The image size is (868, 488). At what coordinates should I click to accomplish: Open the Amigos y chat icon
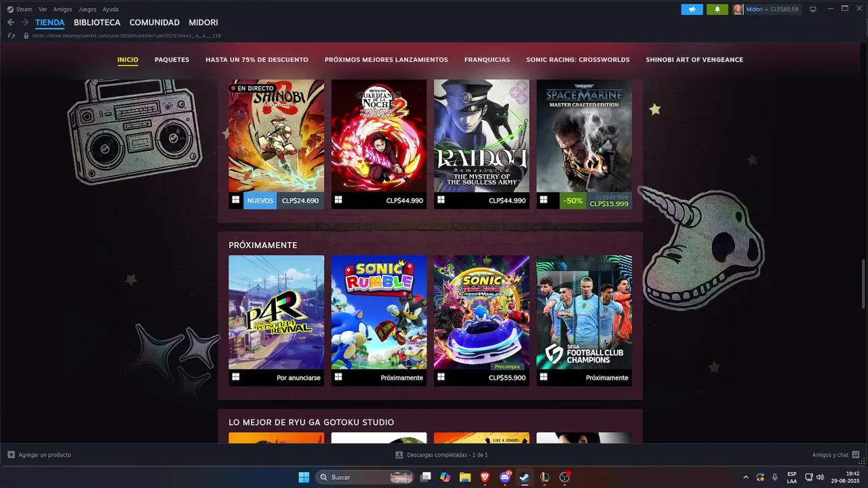click(856, 455)
